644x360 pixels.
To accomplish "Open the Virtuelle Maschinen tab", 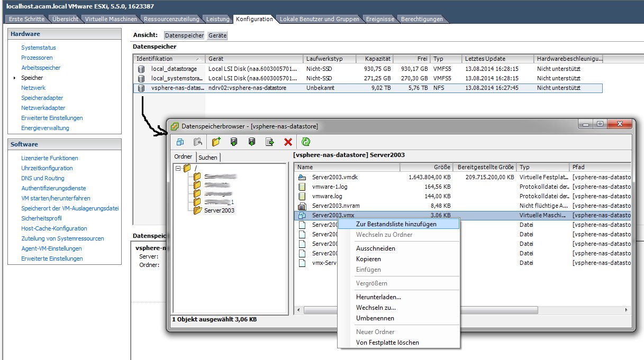I will pos(111,19).
